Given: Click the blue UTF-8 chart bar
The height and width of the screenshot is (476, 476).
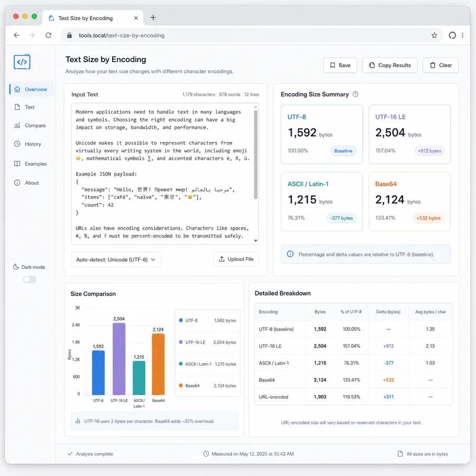Looking at the screenshot, I should (98, 372).
